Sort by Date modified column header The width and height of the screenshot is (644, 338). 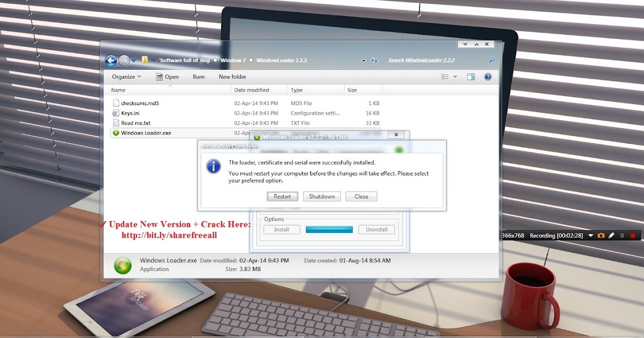[x=260, y=90]
